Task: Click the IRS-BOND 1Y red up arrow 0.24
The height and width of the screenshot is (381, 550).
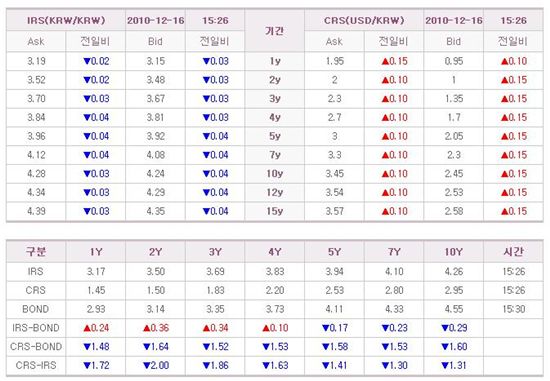Action: (x=96, y=328)
